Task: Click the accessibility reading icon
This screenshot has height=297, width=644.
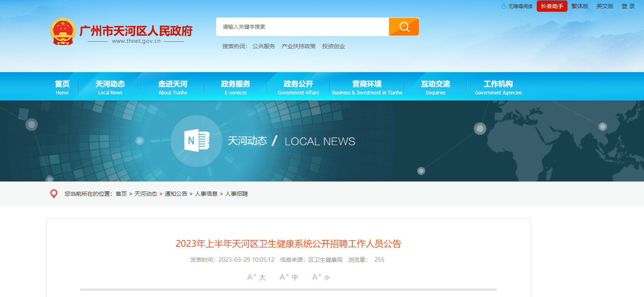Action: [x=504, y=6]
